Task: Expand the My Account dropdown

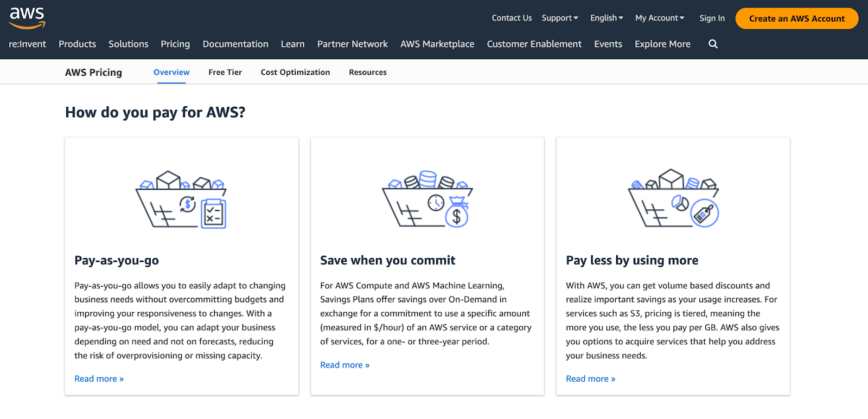Action: tap(660, 18)
